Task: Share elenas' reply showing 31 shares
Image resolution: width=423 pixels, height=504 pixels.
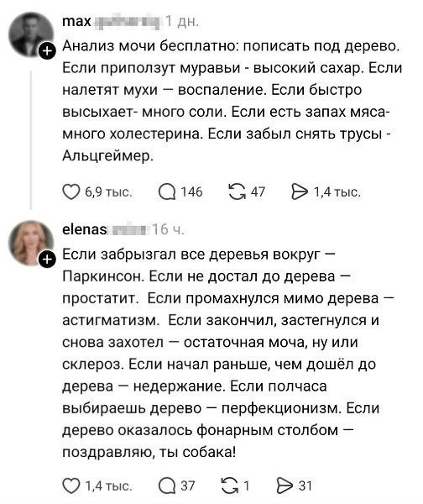Action: point(285,486)
